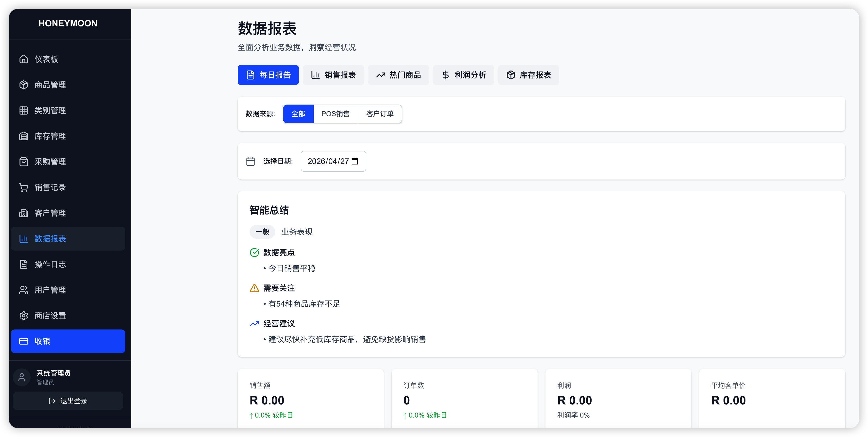868x437 pixels.
Task: Click the grid icon beside 类别管理
Action: (24, 110)
